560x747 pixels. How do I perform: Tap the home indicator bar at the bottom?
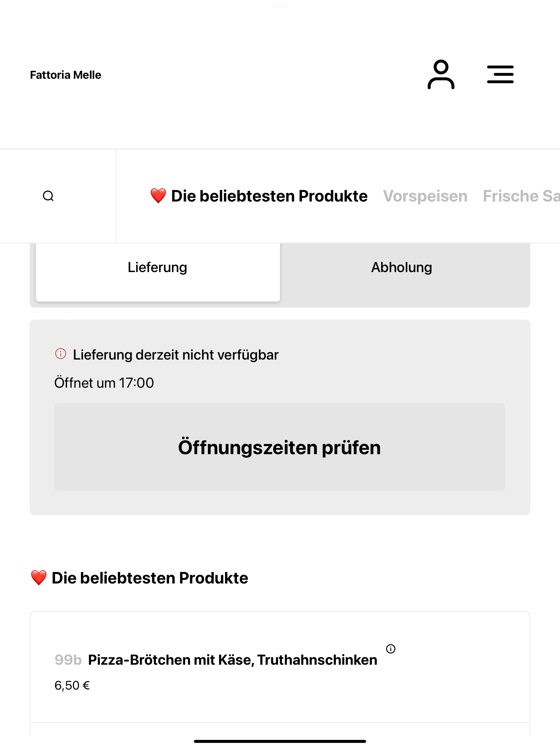[x=280, y=741]
